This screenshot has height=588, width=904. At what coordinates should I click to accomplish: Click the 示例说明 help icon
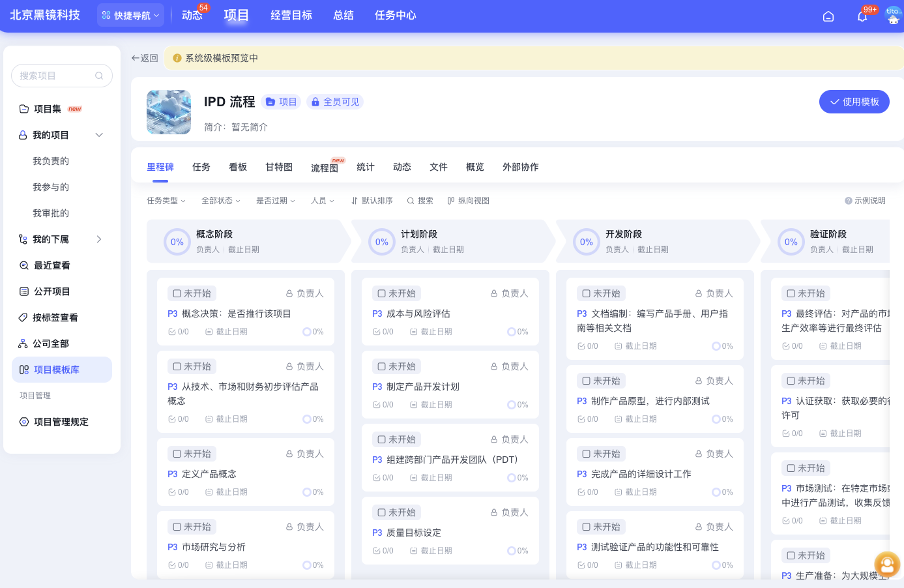pyautogui.click(x=848, y=201)
